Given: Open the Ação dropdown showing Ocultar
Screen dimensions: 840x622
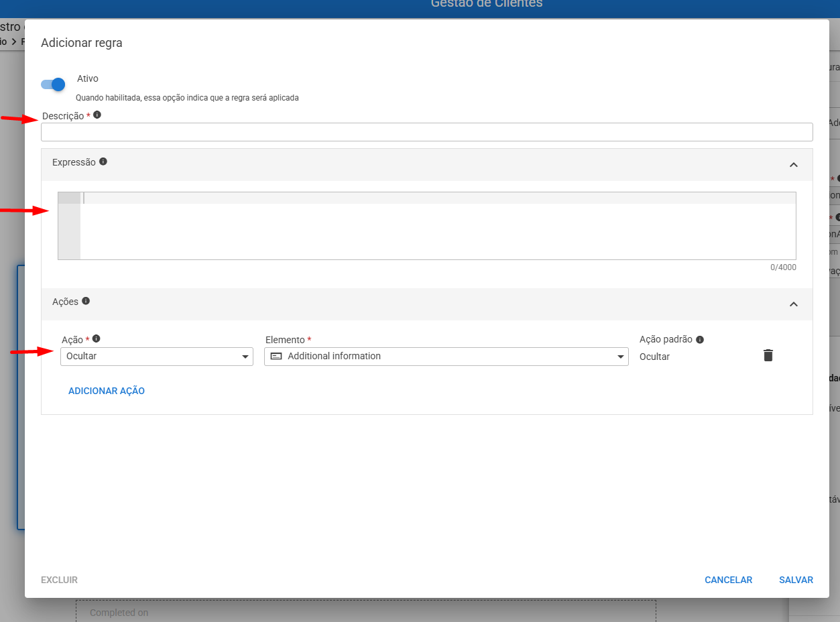Looking at the screenshot, I should [157, 357].
